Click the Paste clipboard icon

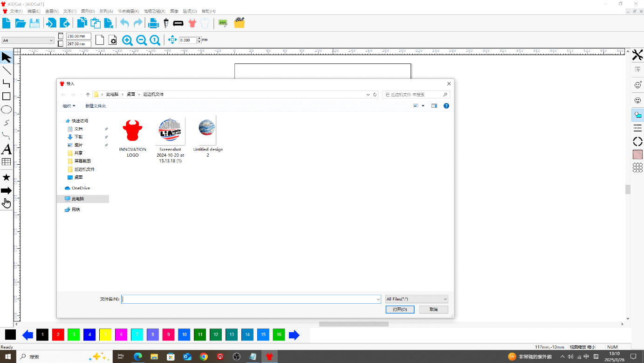(x=96, y=23)
